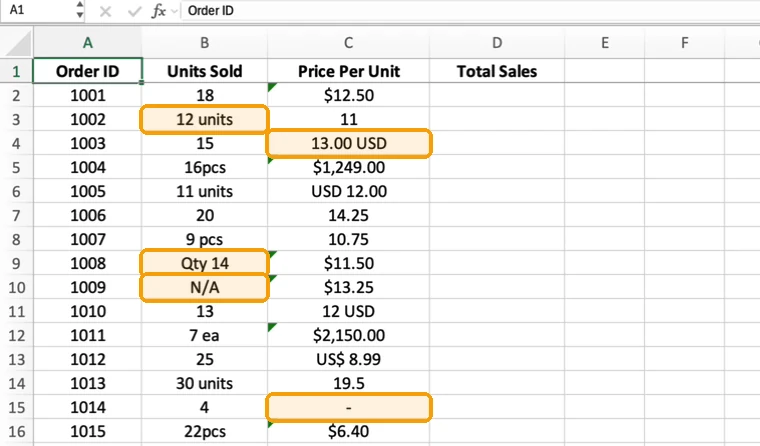Click the Name Box stepper arrows

pos(80,10)
